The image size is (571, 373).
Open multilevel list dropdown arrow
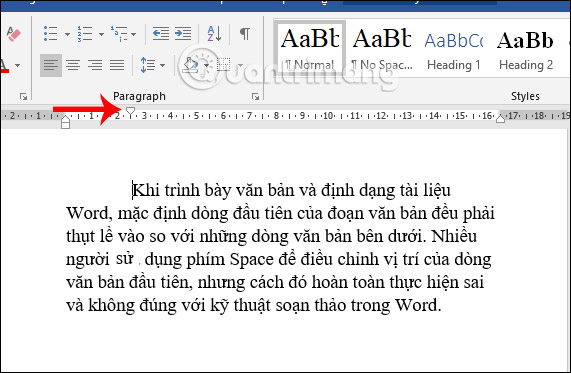(134, 34)
